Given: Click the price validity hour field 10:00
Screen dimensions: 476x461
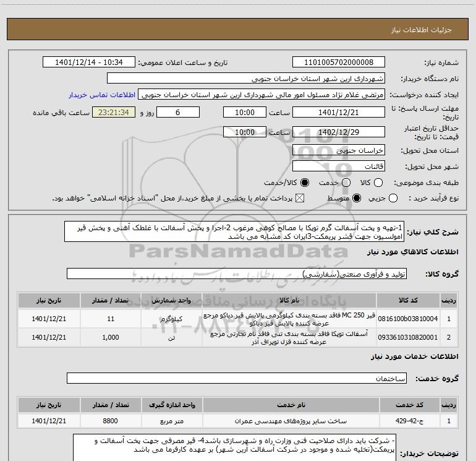Looking at the screenshot, I should [x=245, y=132].
